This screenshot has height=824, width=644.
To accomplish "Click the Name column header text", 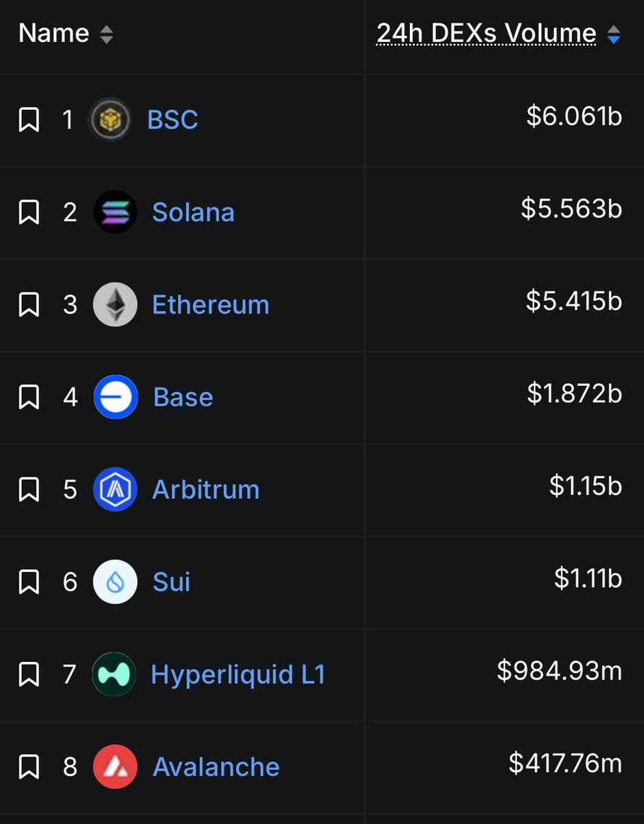I will [x=54, y=34].
